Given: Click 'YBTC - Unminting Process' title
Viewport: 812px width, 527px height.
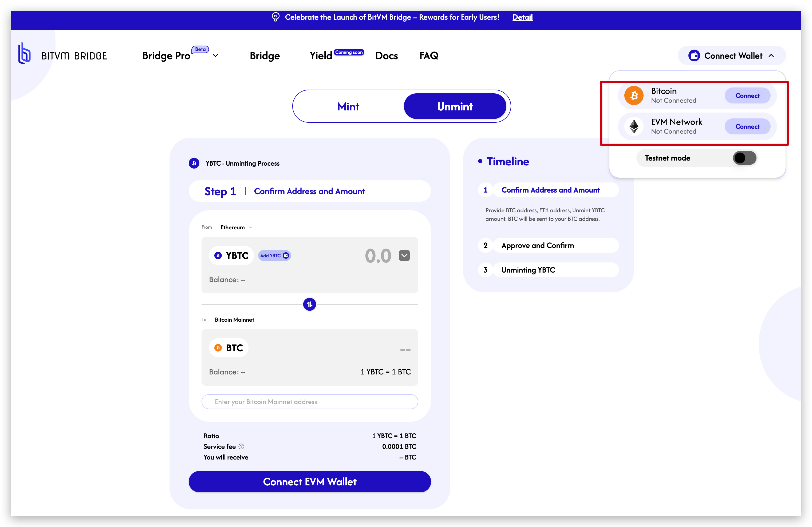Looking at the screenshot, I should [x=242, y=163].
